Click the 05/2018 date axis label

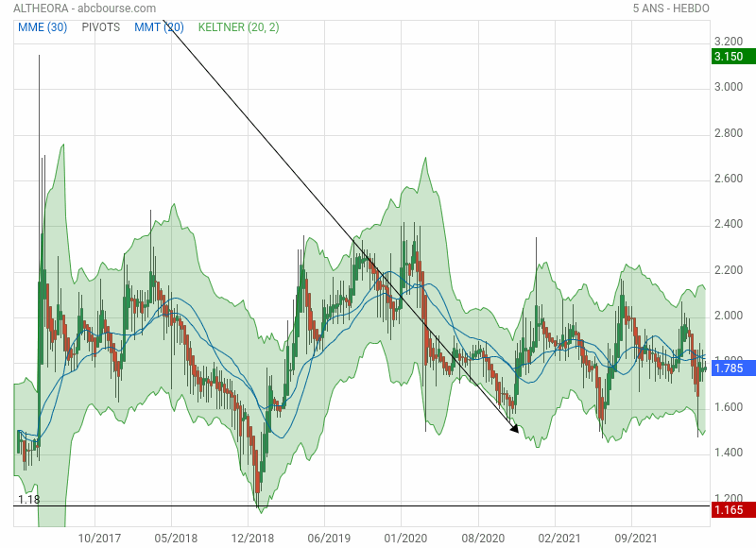176,538
